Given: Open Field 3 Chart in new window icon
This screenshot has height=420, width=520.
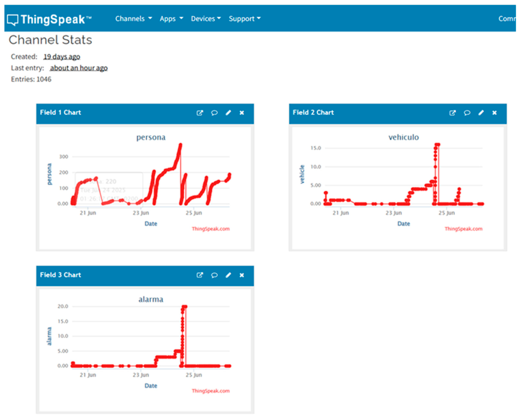Looking at the screenshot, I should [x=200, y=275].
